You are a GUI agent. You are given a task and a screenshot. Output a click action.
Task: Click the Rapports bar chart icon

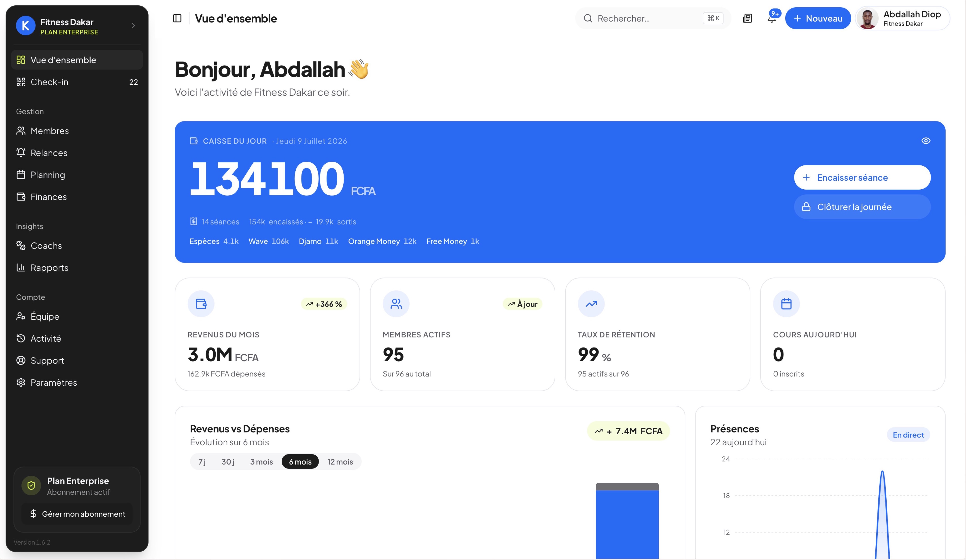[21, 267]
